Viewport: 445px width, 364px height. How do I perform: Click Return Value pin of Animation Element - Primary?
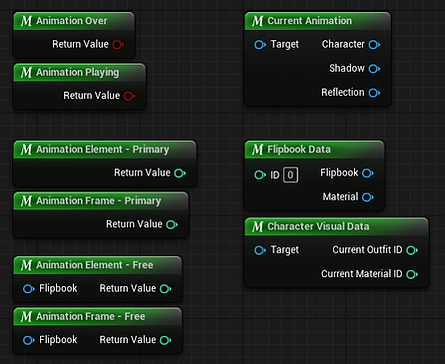[x=180, y=173]
